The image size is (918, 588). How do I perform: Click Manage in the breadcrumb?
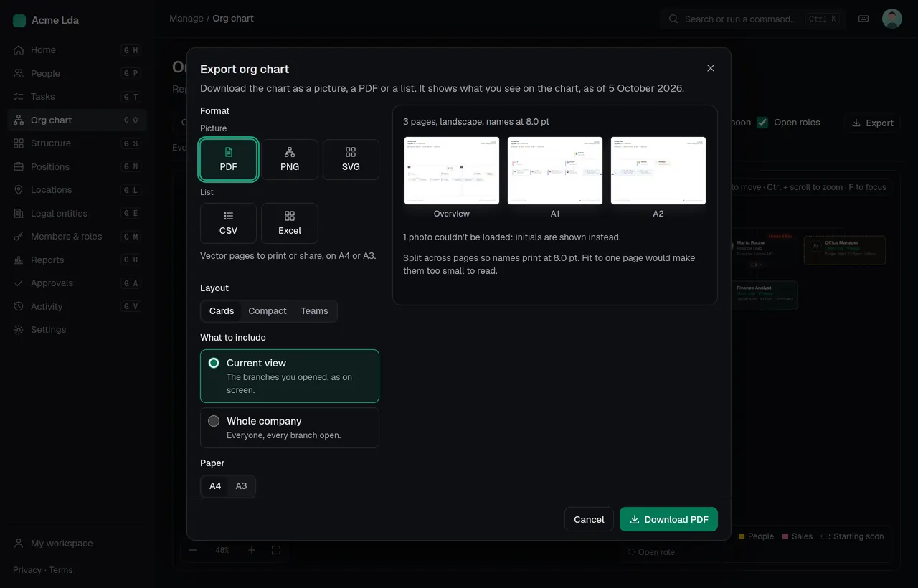[186, 19]
